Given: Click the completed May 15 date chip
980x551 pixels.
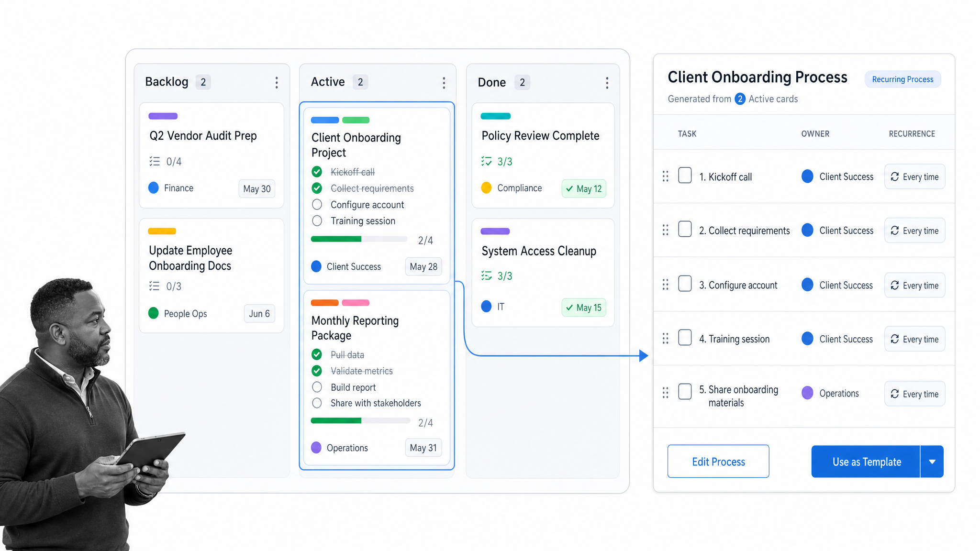Looking at the screenshot, I should point(584,308).
